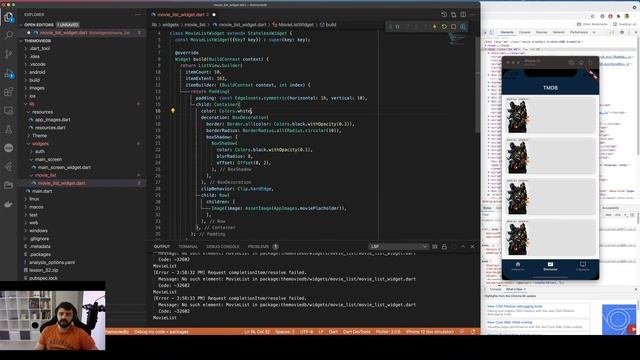Switch to the OUTPUT panel tab
The width and height of the screenshot is (640, 360).
tap(162, 247)
